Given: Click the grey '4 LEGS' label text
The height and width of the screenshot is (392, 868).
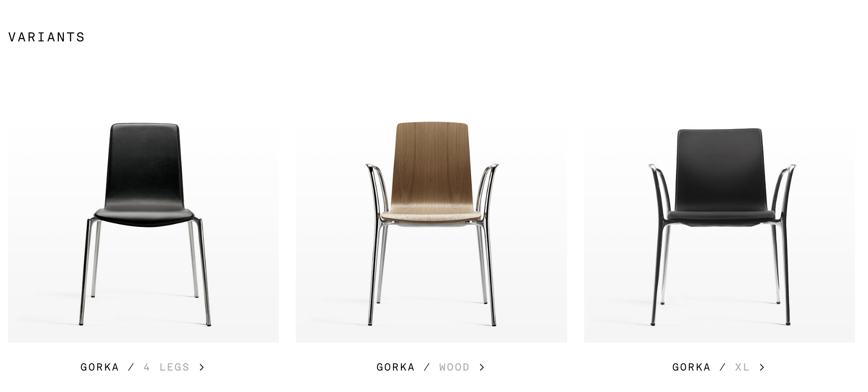Looking at the screenshot, I should (x=167, y=367).
